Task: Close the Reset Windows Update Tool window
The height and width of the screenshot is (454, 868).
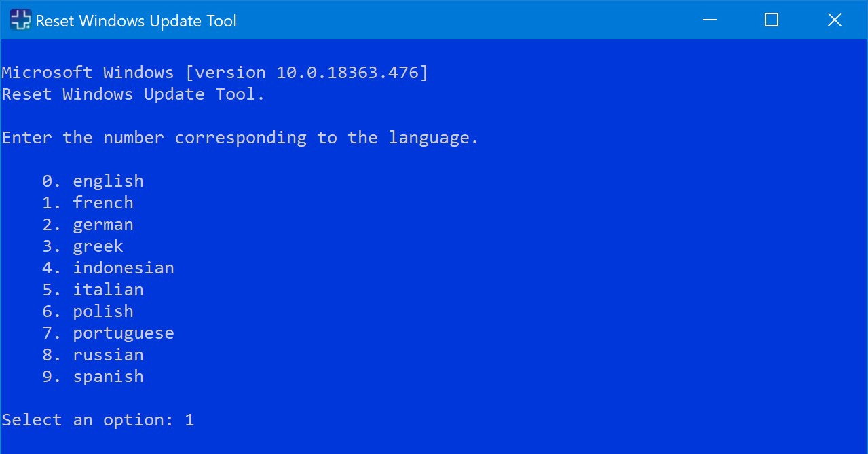Action: coord(835,20)
